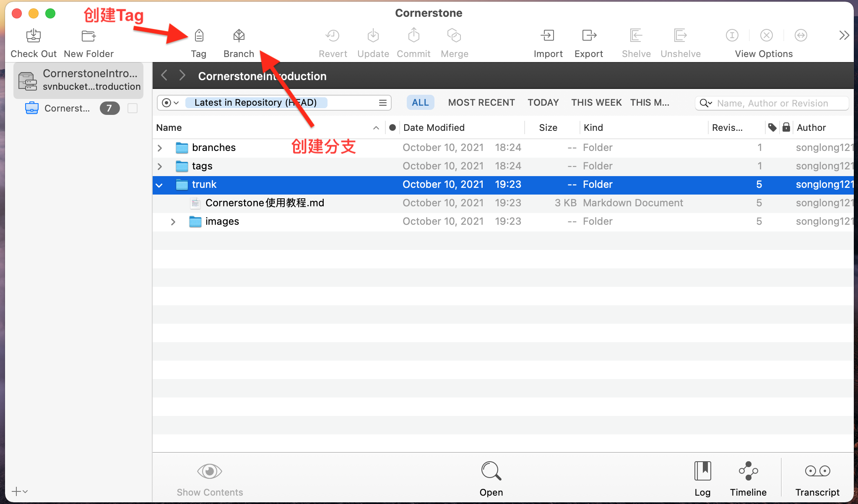Select the MOST RECENT filter tab
Screen dimensions: 858x504
pos(481,103)
